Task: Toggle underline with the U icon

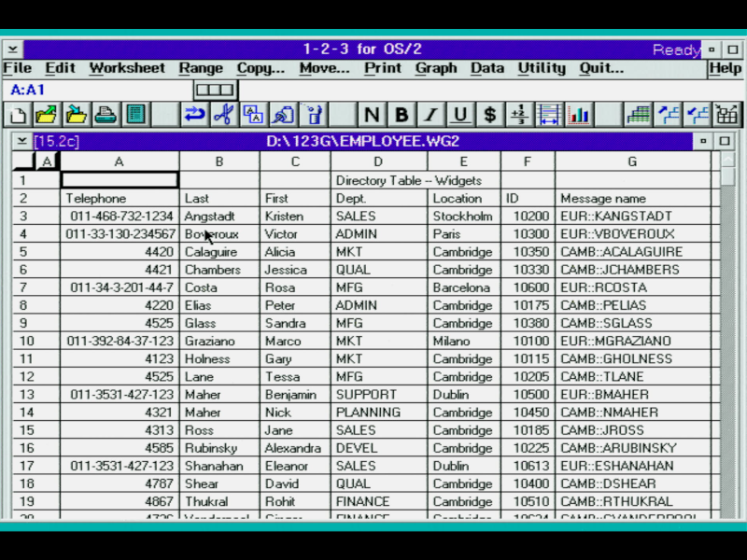Action: [x=460, y=115]
